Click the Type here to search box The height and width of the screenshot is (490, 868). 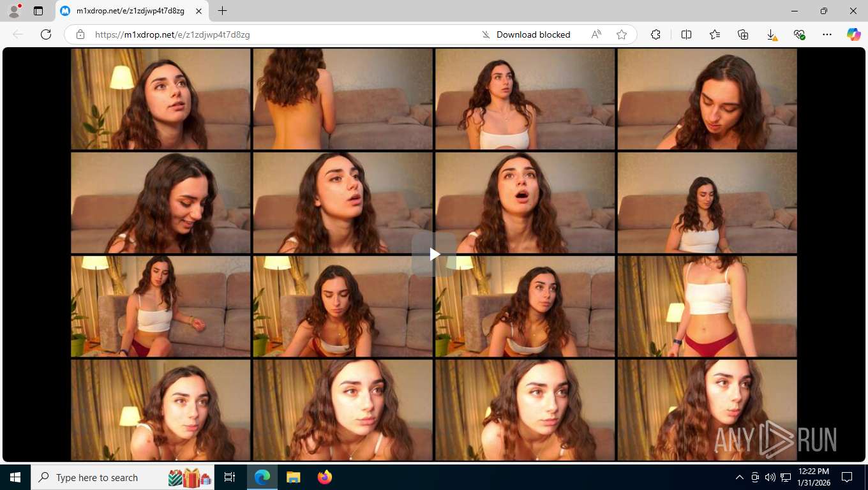click(123, 477)
